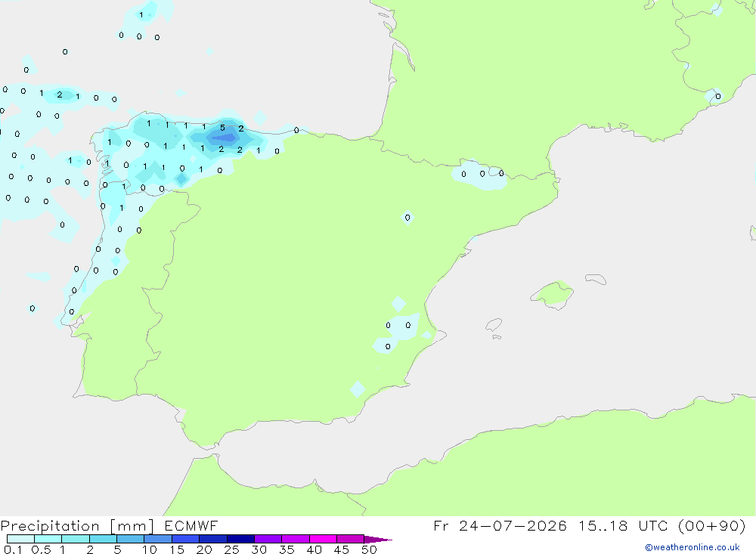Screen dimensions: 756x554
Task: Click the "20" legend scale label
Action: point(204,549)
